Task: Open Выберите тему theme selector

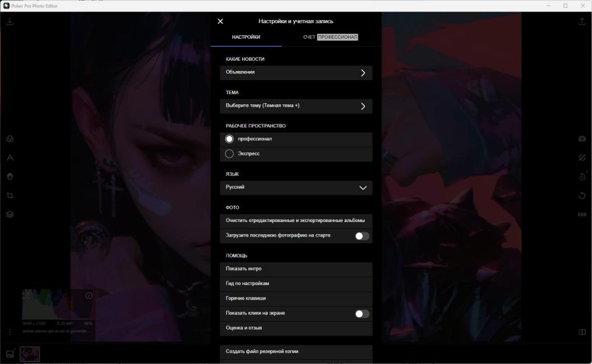Action: click(x=296, y=106)
